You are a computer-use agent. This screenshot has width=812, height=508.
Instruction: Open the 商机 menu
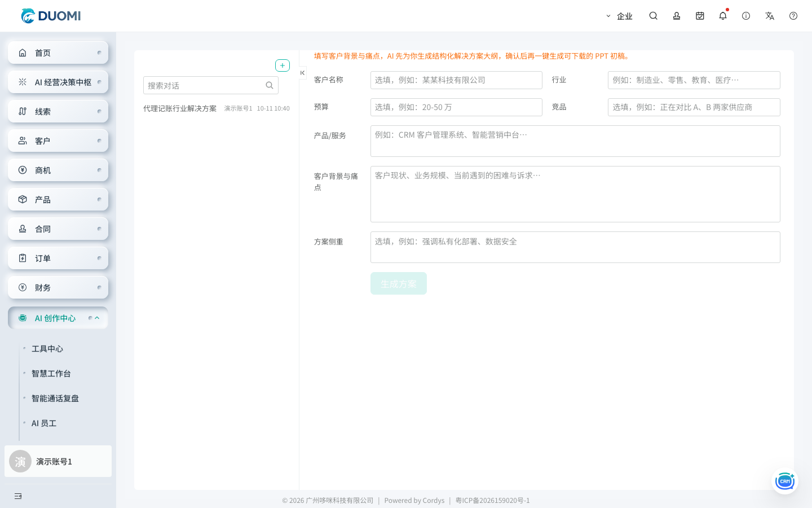click(x=58, y=170)
